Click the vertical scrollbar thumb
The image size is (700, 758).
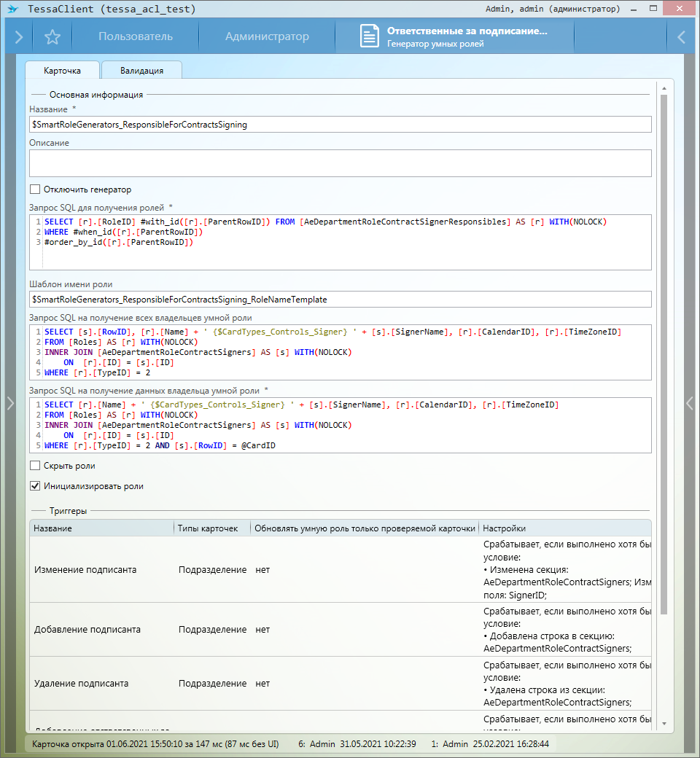(664, 350)
